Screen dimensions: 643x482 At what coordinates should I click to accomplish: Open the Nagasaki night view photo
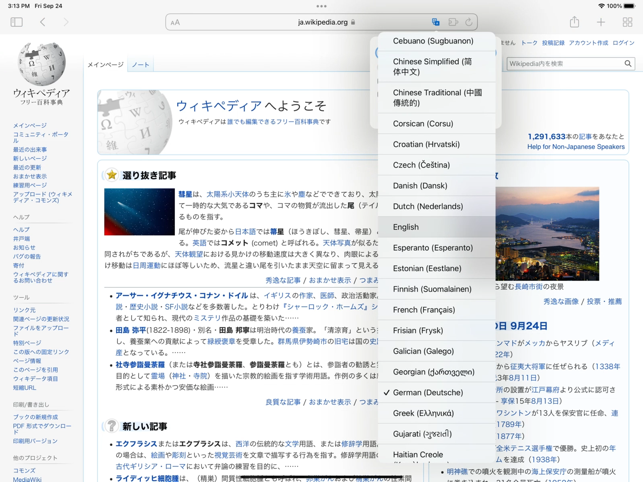(547, 234)
